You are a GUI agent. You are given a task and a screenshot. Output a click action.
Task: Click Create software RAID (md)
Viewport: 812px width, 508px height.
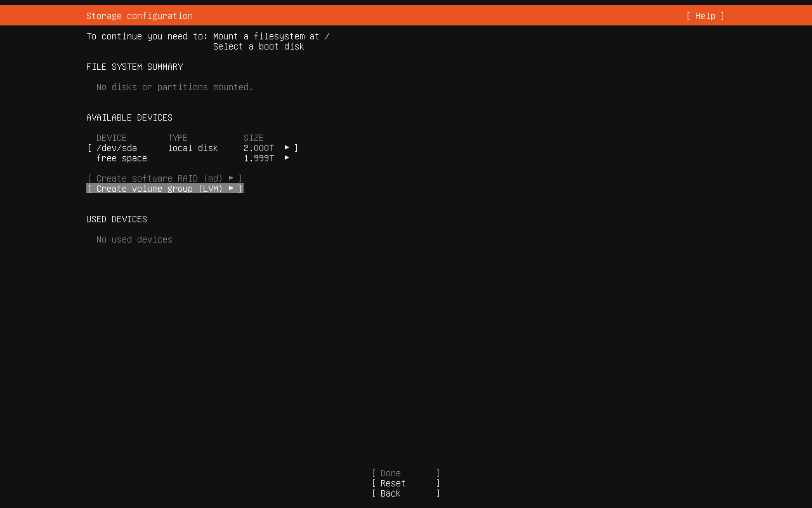coord(165,178)
